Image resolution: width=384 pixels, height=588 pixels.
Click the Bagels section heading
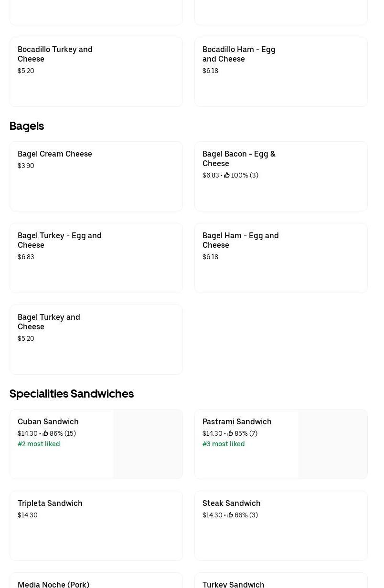click(27, 126)
